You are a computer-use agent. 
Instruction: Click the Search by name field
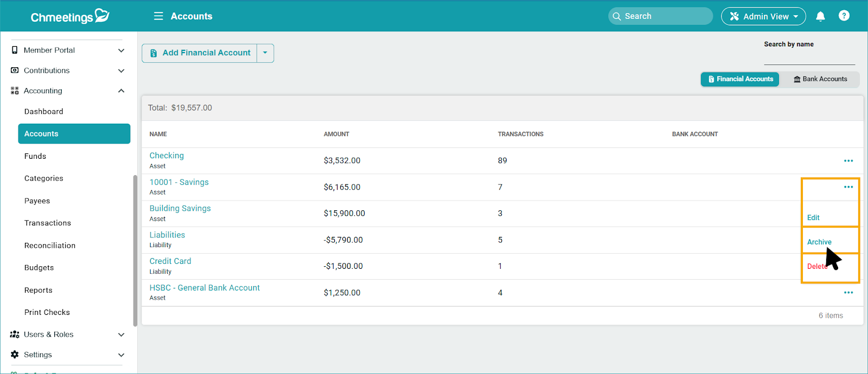pyautogui.click(x=809, y=58)
